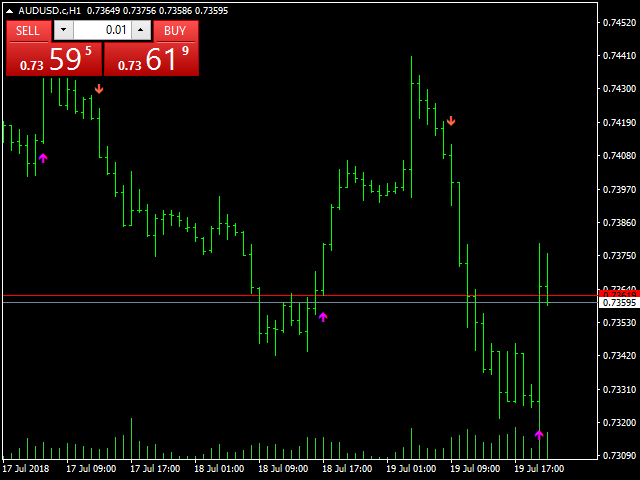Select the magenta up arrow near 17 Jul 2018

click(x=43, y=158)
